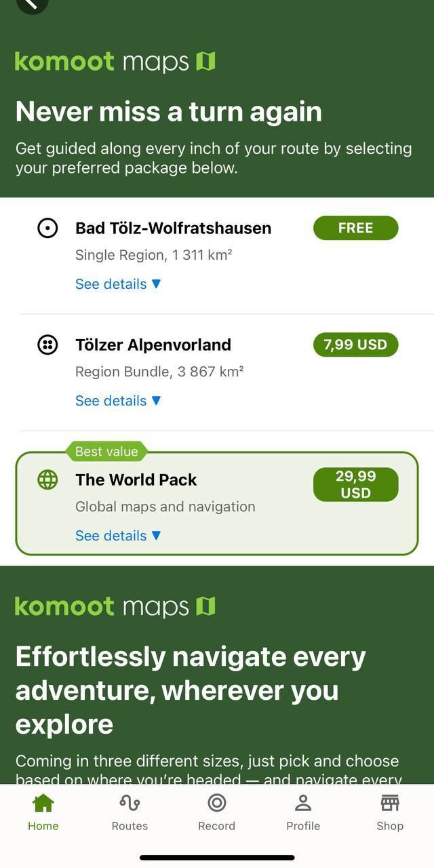
Task: Switch to the Home tab
Action: coord(43,812)
